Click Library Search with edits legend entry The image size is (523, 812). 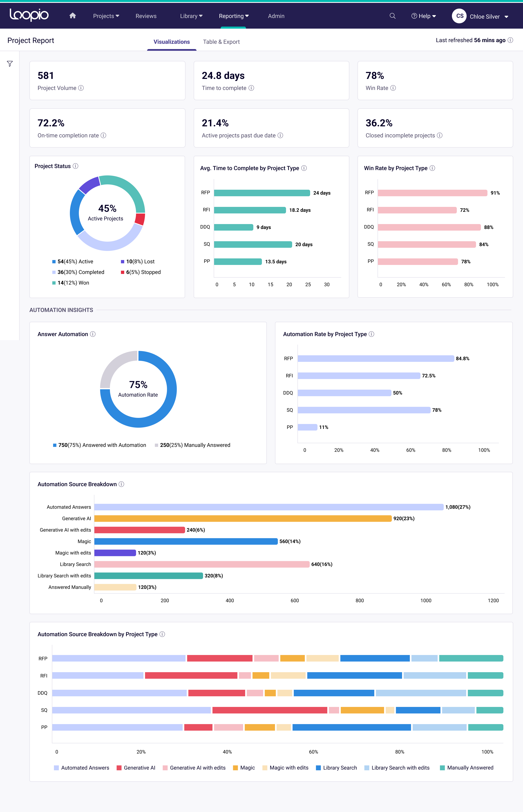397,767
